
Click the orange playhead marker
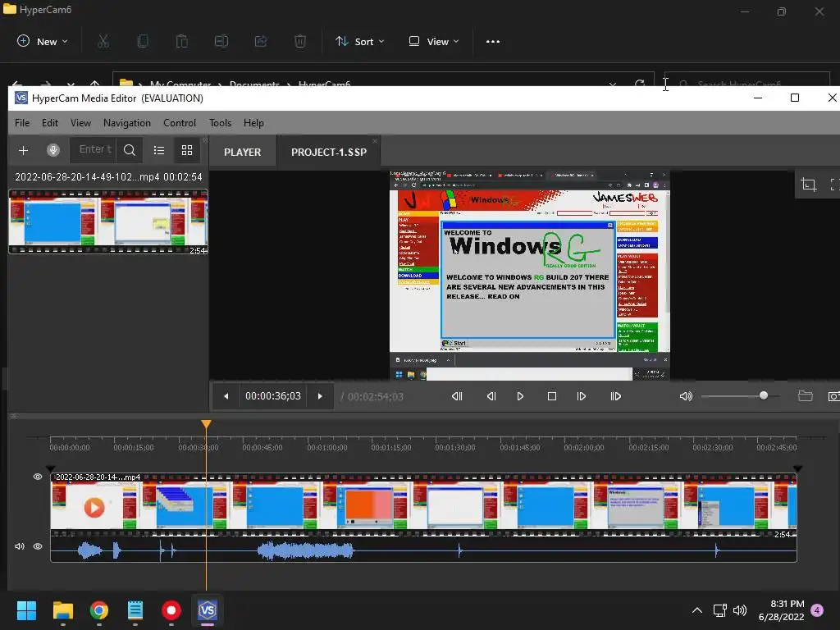tap(206, 424)
